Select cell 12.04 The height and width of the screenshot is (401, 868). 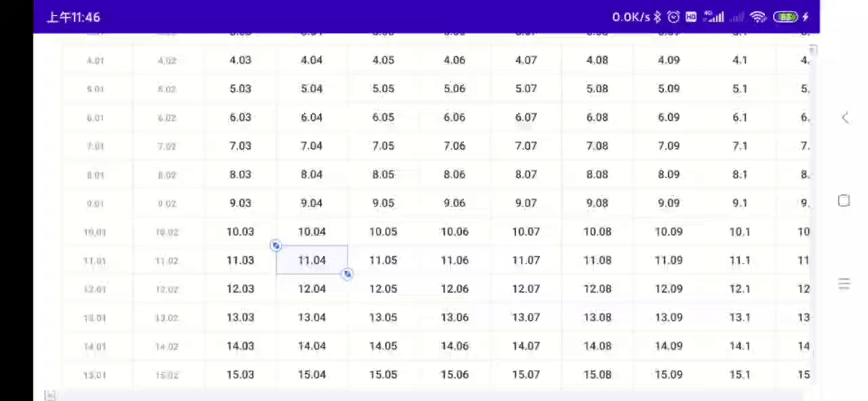pyautogui.click(x=312, y=289)
